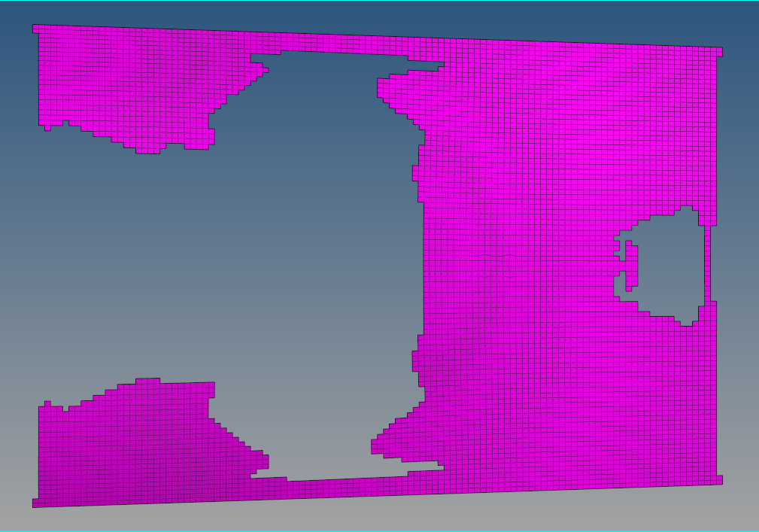Click the gray background left of the central void
The image size is (759, 532).
pos(113,263)
